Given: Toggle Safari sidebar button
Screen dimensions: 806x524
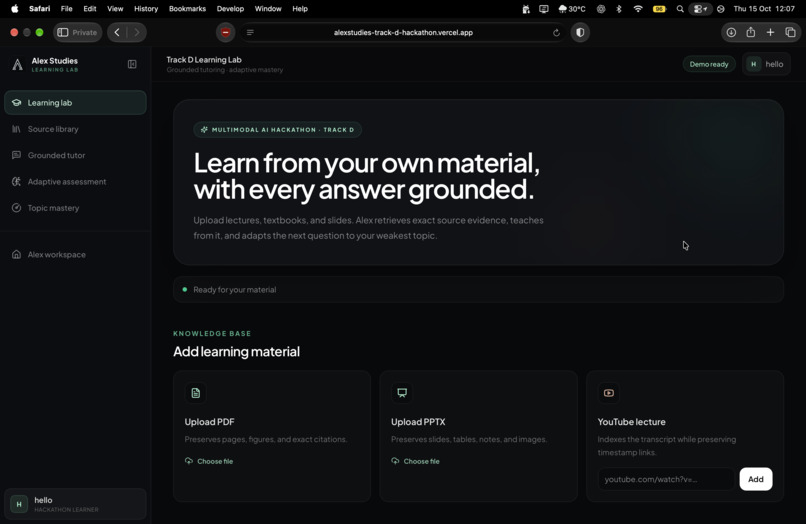Looking at the screenshot, I should tap(63, 32).
